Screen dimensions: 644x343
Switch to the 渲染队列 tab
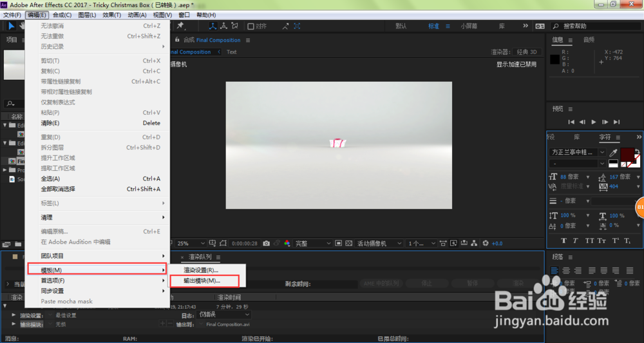200,257
